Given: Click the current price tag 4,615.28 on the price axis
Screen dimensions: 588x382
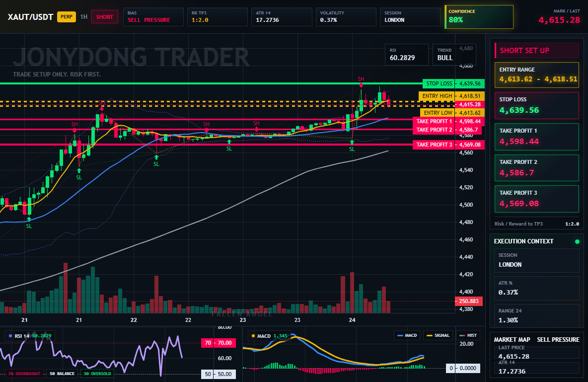Looking at the screenshot, I should tap(469, 105).
